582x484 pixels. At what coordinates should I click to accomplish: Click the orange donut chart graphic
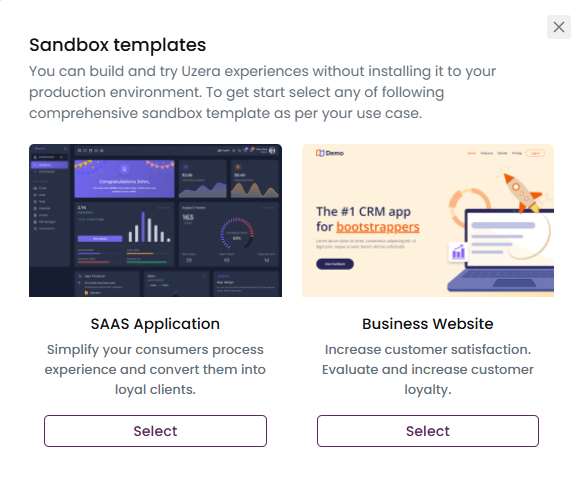tap(469, 208)
